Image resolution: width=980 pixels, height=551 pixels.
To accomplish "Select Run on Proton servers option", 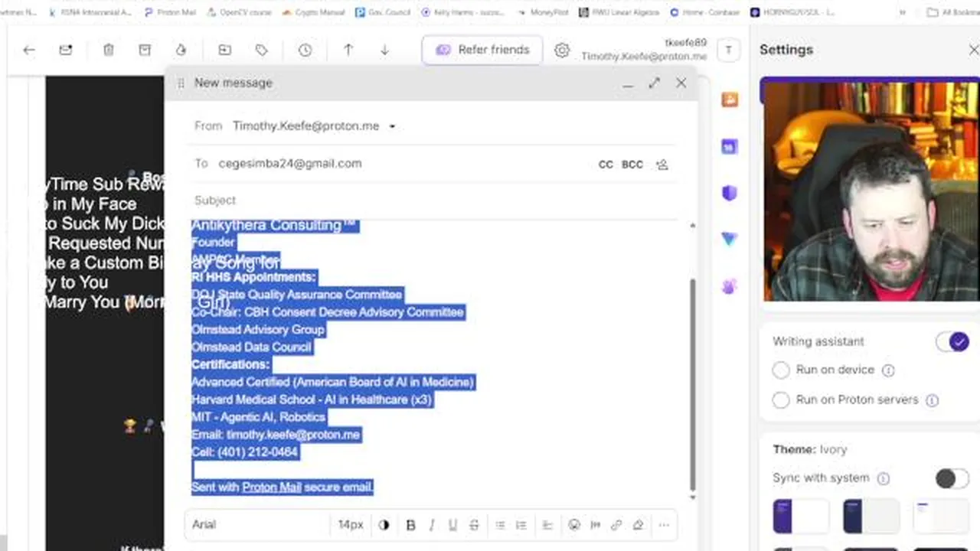I will click(x=780, y=400).
